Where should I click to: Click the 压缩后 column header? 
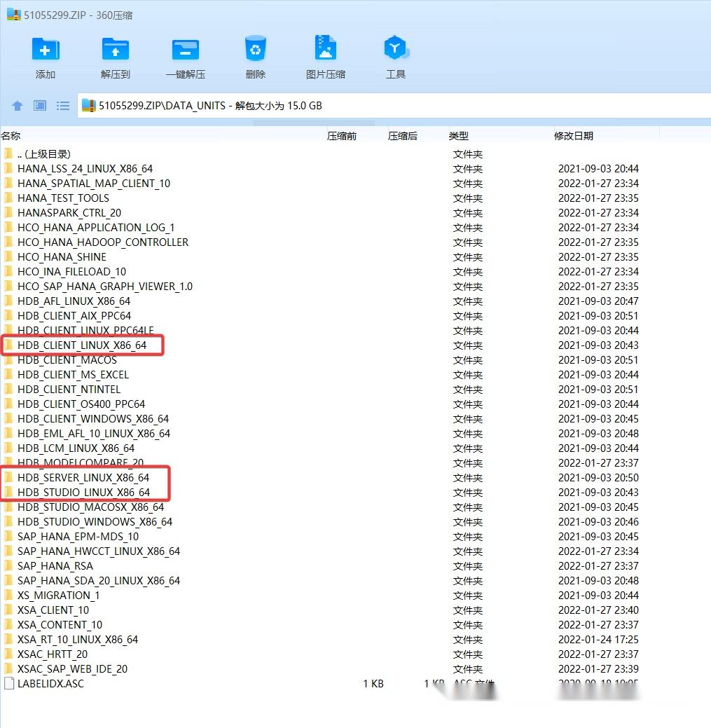[402, 135]
